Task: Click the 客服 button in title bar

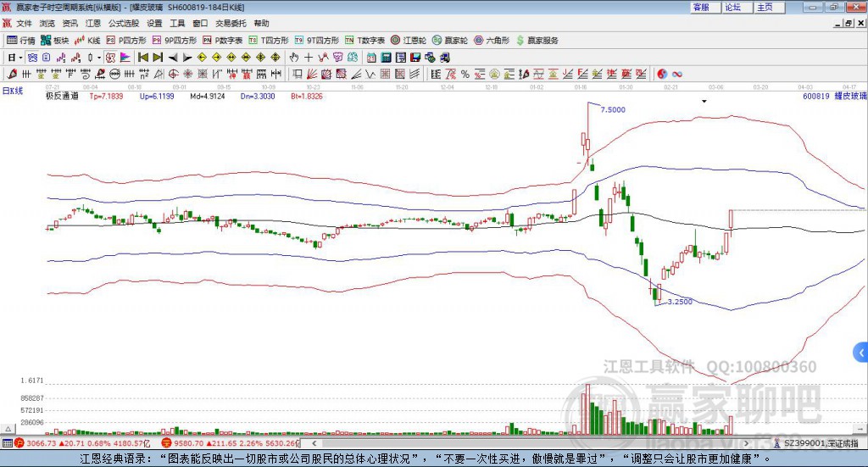Action: pos(704,7)
